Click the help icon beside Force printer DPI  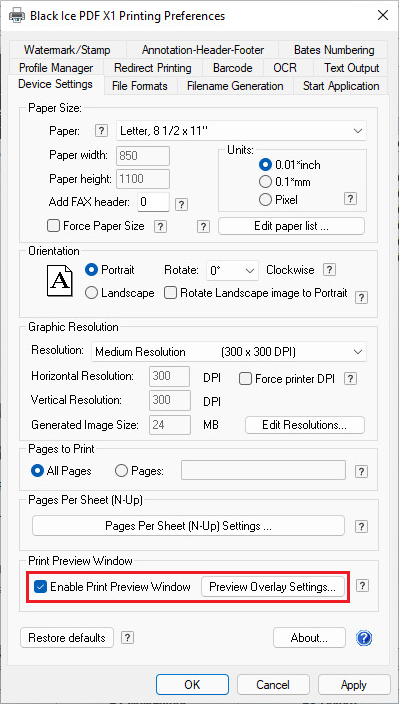[x=351, y=379]
